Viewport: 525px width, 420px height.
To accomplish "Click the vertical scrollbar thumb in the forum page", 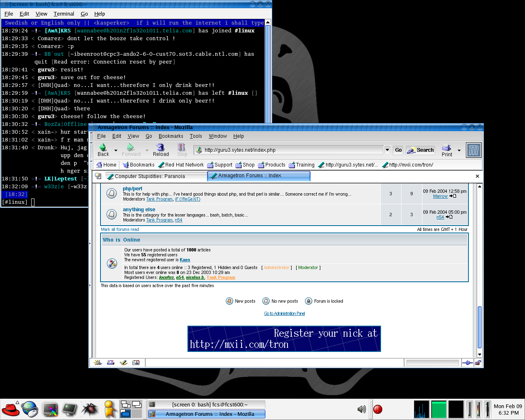I will (x=479, y=326).
